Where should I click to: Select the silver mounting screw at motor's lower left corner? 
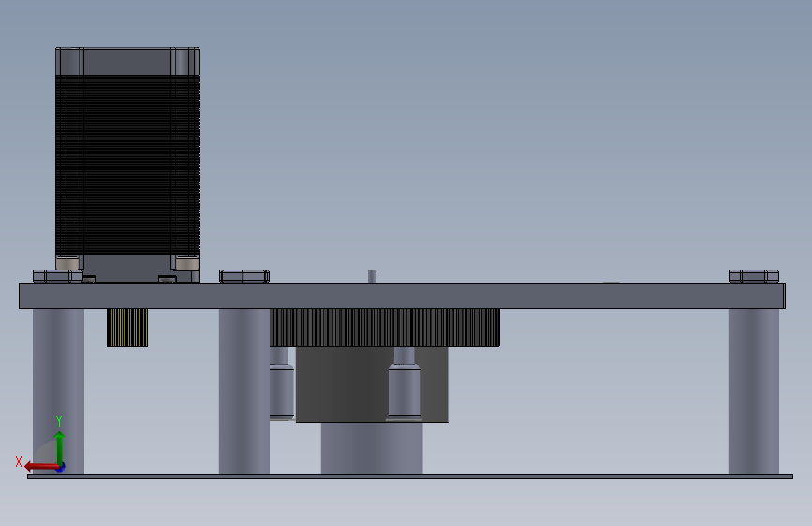click(x=67, y=263)
